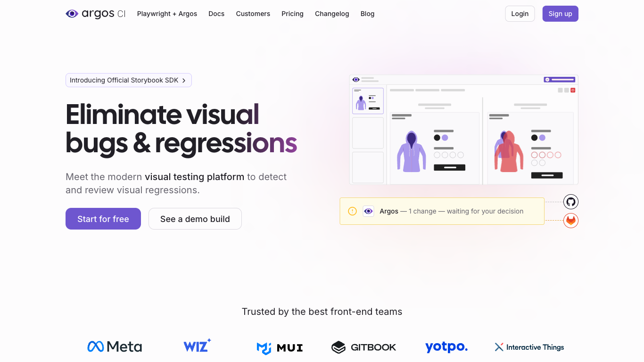This screenshot has width=644, height=362.
Task: Click the GitHub icon beside the status banner
Action: (x=571, y=202)
